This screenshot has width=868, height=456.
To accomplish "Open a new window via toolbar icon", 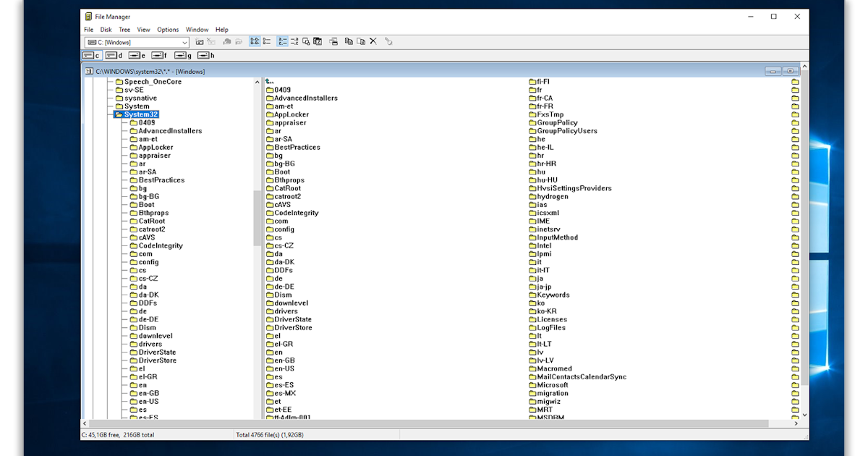I will pos(333,42).
